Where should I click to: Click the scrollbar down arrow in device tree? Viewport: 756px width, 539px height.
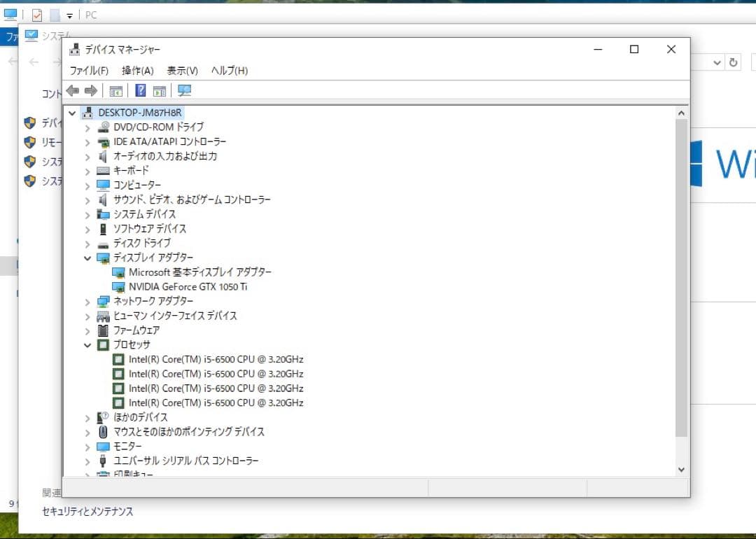[681, 470]
